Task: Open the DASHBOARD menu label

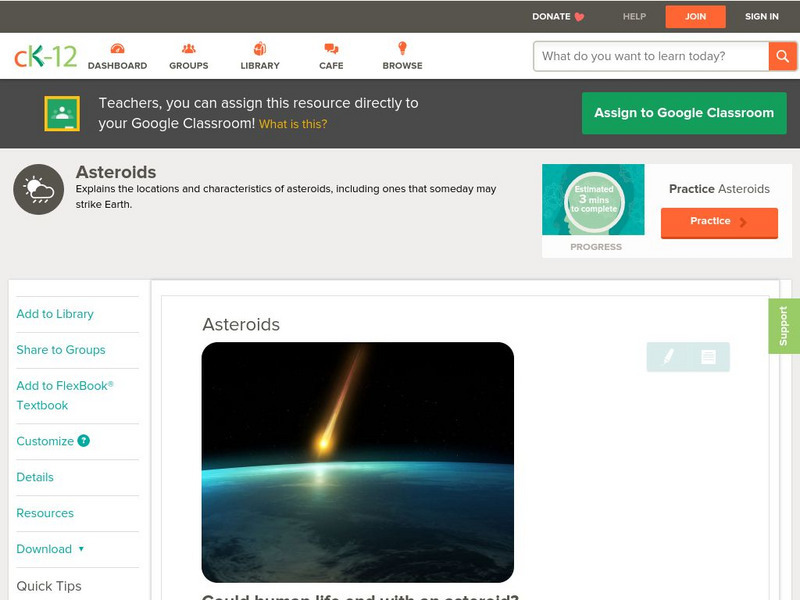Action: (117, 66)
